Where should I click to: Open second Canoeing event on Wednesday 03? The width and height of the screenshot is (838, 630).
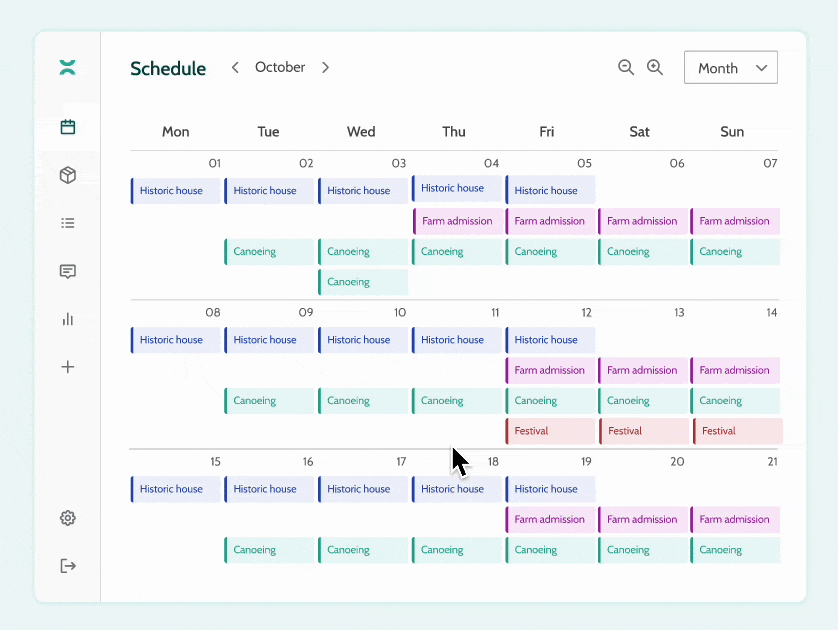[x=363, y=282]
